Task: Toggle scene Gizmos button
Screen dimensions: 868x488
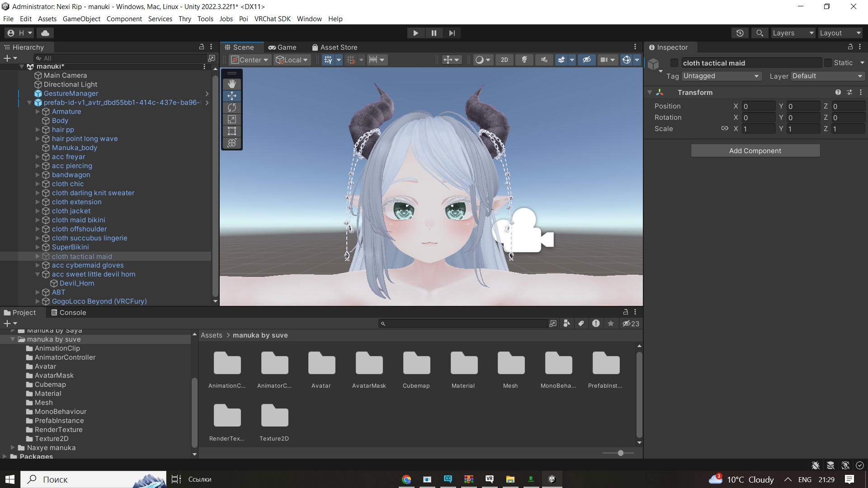Action: coord(627,60)
